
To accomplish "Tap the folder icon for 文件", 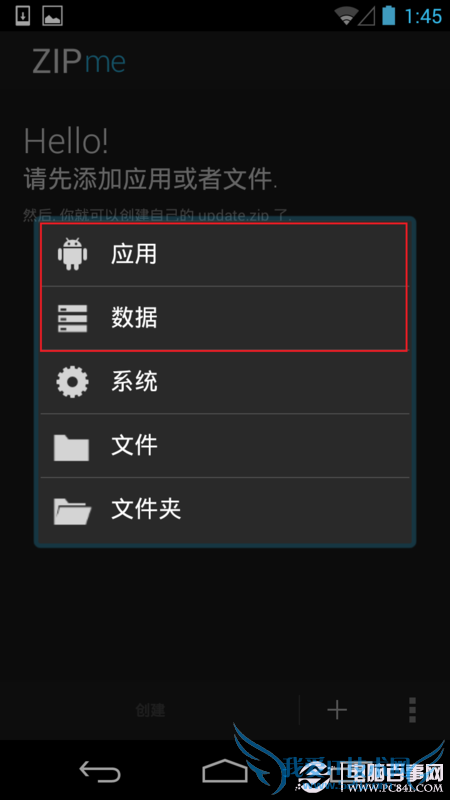I will [71, 447].
